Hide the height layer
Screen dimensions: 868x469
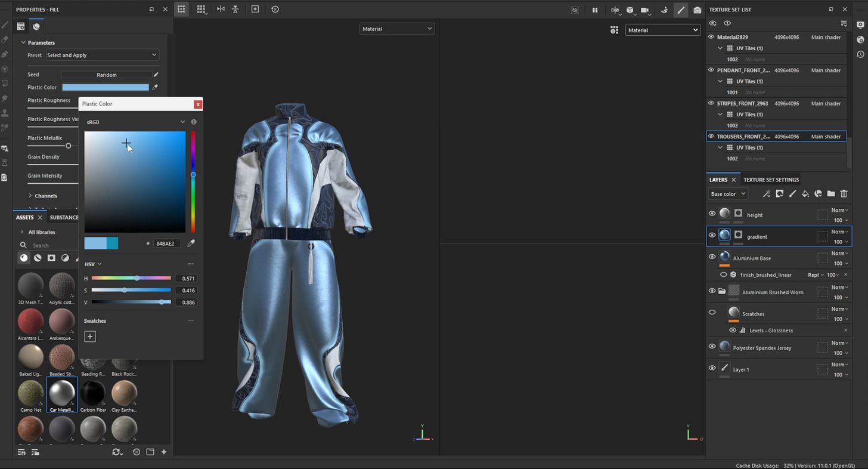[712, 214]
